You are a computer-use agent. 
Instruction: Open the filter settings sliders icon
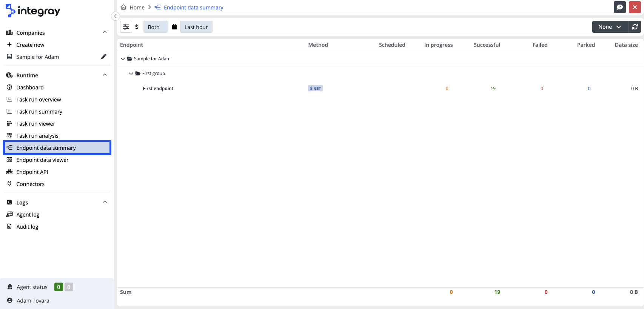coord(126,27)
